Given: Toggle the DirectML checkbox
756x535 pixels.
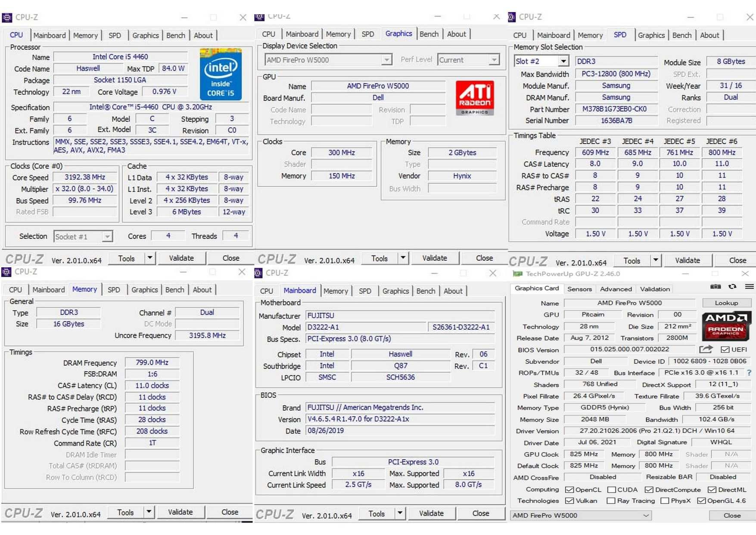Looking at the screenshot, I should [x=712, y=489].
